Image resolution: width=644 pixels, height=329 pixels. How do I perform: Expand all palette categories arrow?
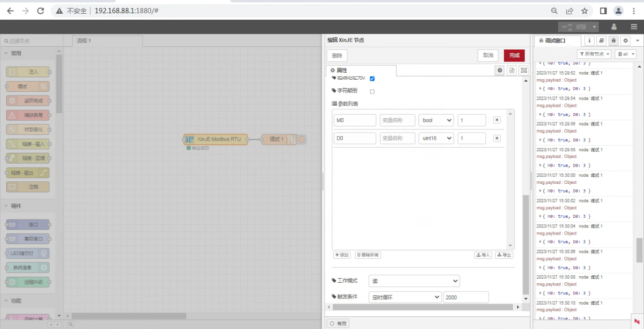[x=57, y=324]
